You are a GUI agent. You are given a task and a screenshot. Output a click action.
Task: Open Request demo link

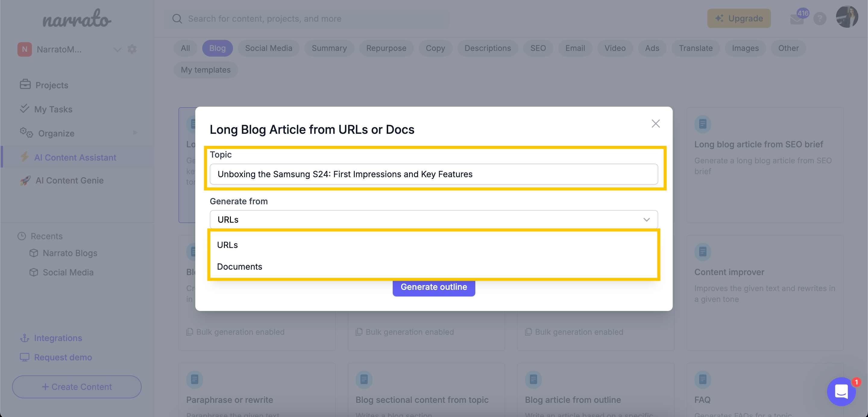pyautogui.click(x=63, y=357)
